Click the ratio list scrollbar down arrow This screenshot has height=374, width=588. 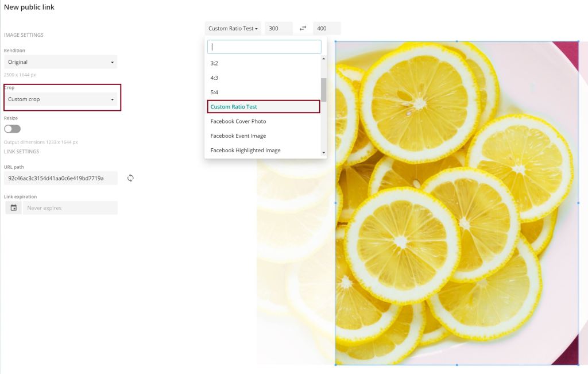tap(323, 153)
